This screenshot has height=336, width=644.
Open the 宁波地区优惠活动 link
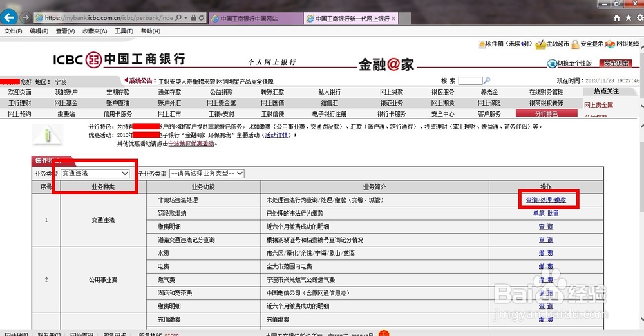(x=191, y=144)
